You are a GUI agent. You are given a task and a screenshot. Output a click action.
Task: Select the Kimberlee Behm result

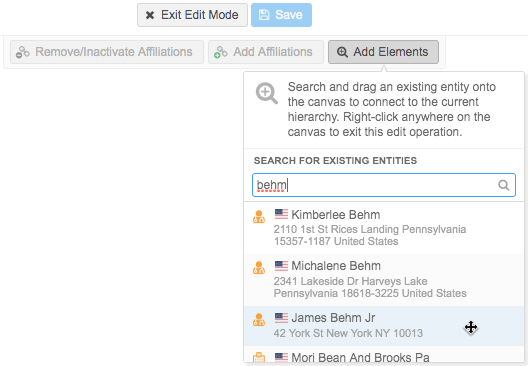click(x=384, y=228)
